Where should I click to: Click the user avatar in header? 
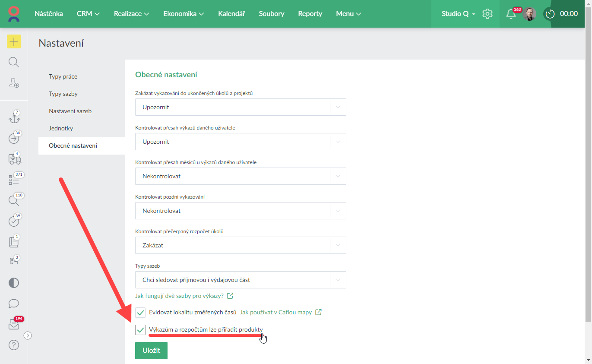(x=529, y=14)
